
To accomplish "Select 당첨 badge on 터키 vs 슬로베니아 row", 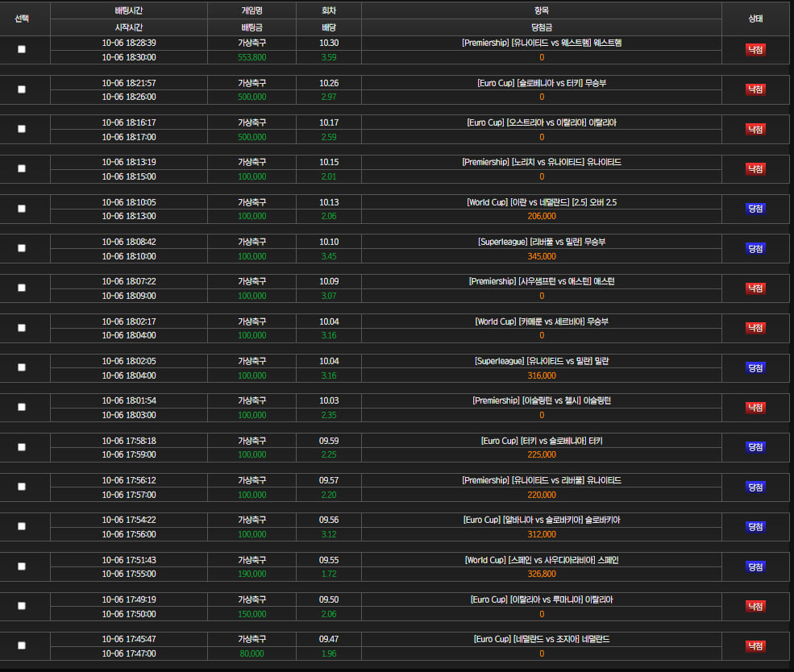I will pyautogui.click(x=755, y=447).
